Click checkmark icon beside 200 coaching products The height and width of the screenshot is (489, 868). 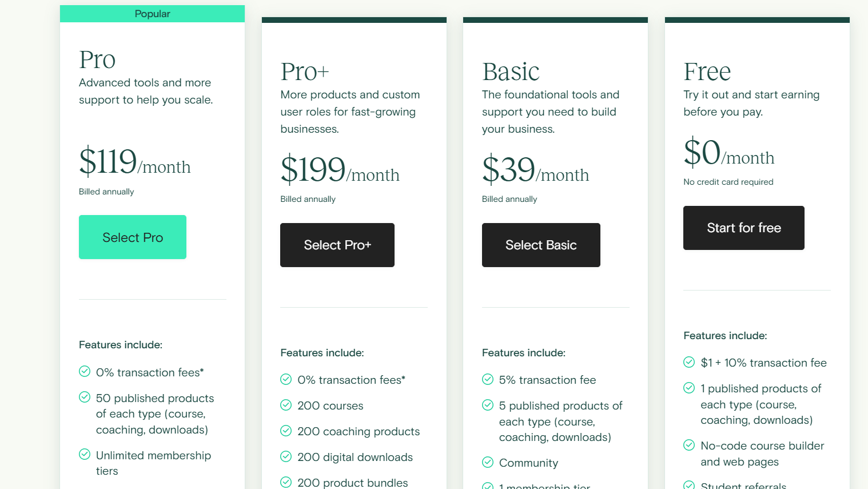click(x=286, y=431)
